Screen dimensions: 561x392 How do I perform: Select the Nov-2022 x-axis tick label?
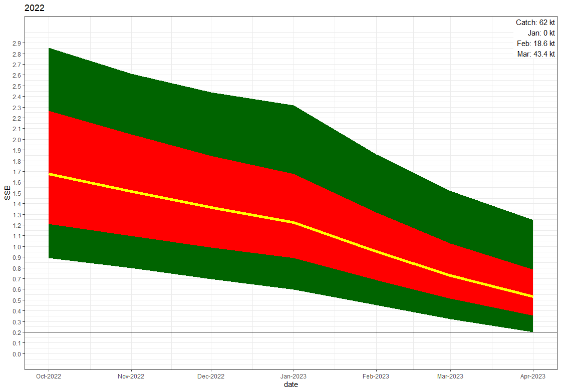[131, 376]
